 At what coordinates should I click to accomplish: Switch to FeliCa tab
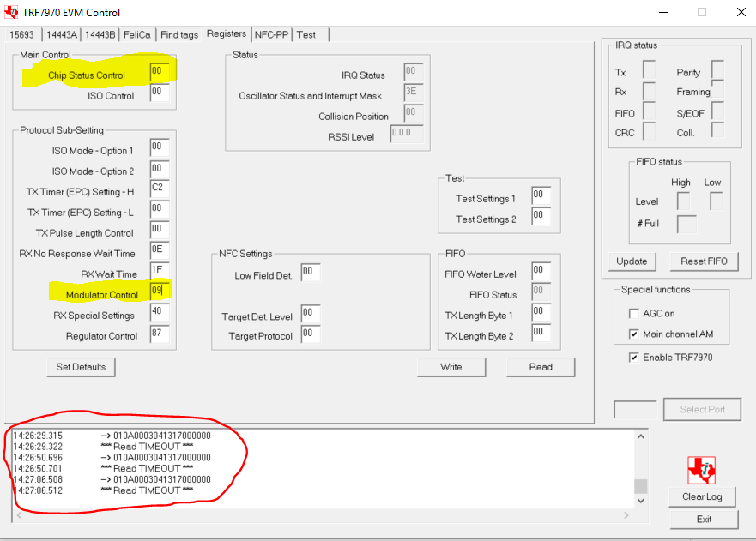(x=137, y=34)
